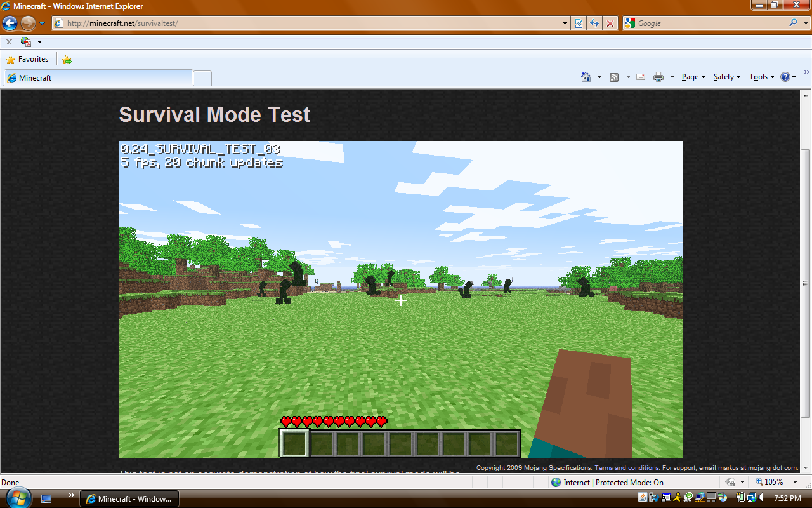Open the zoom level dropdown arrow

click(796, 483)
